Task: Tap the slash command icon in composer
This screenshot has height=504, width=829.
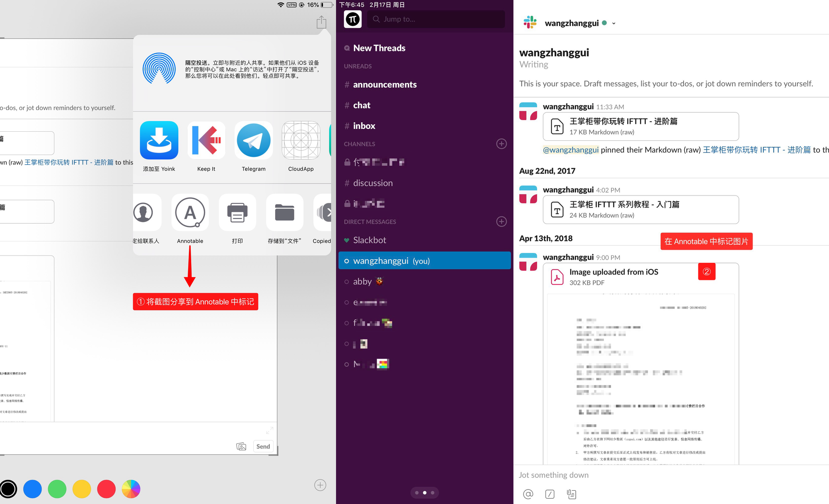Action: (x=550, y=494)
